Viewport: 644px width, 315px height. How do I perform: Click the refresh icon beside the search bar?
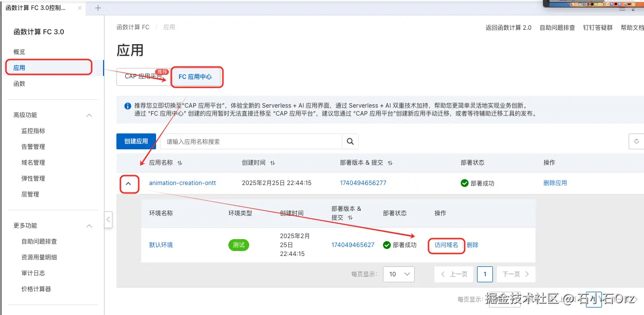637,141
